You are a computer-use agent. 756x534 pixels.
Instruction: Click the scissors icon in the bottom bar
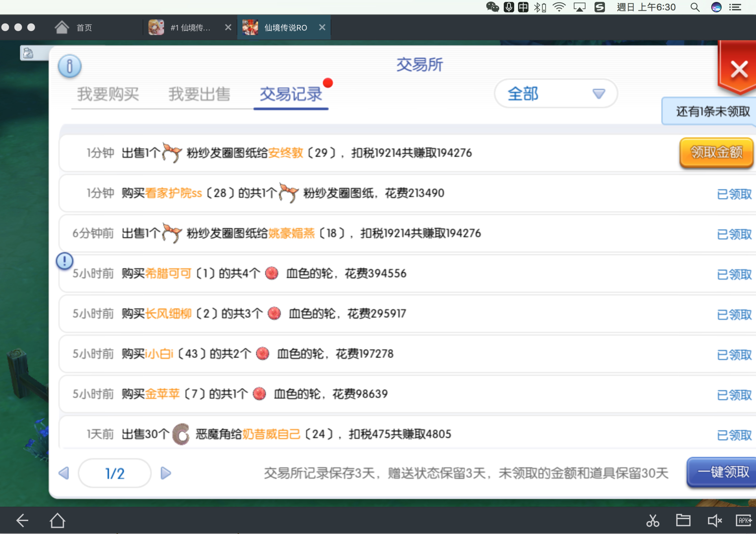[x=653, y=521]
